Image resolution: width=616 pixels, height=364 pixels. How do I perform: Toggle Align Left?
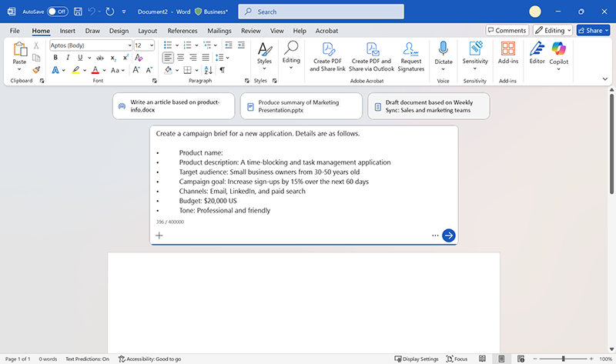168,58
